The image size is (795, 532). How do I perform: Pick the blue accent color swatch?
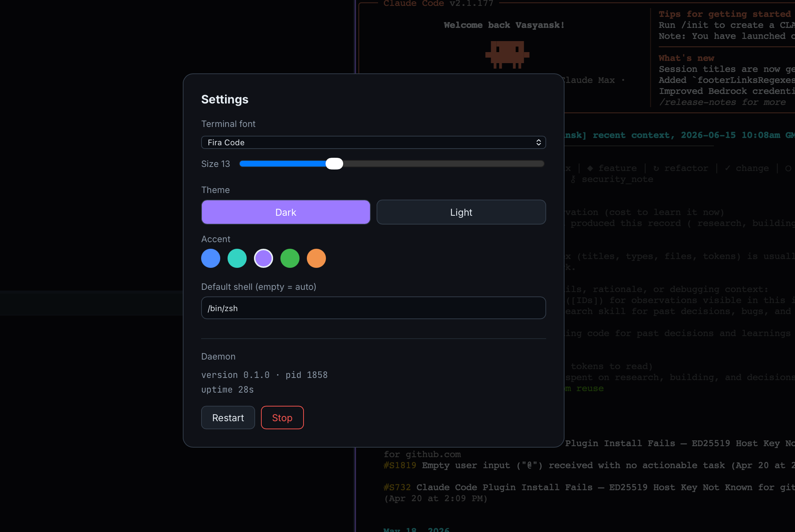[211, 258]
